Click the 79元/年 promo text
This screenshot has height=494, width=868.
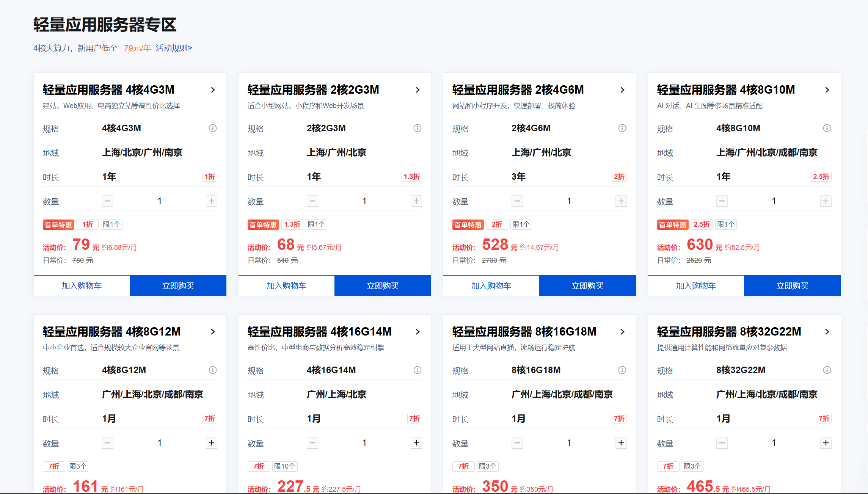138,48
